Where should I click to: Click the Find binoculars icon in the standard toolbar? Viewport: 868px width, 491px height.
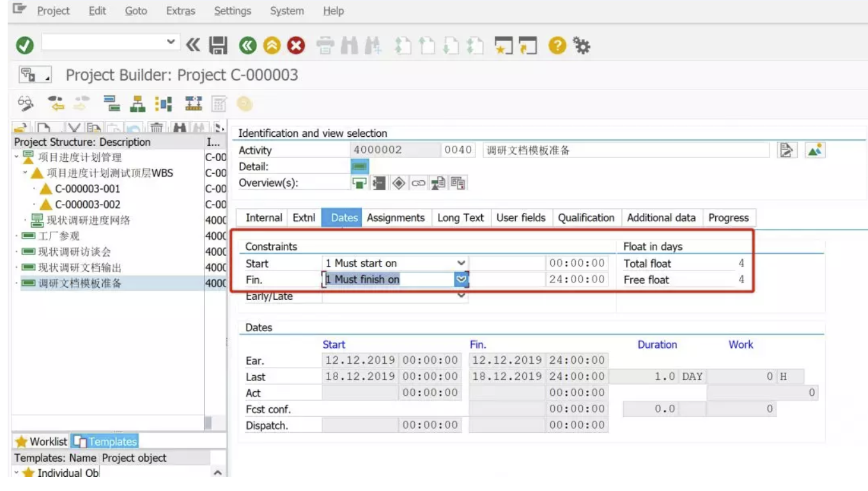click(349, 45)
